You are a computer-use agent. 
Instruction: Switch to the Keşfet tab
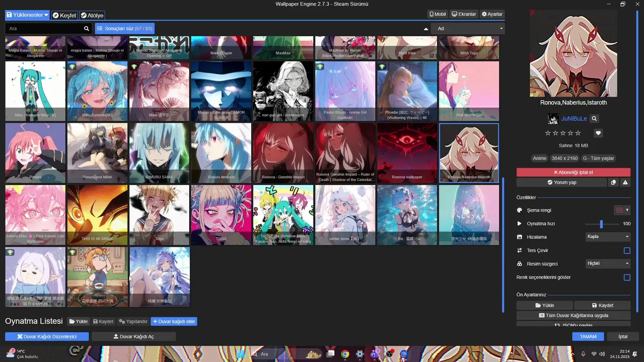pos(64,15)
